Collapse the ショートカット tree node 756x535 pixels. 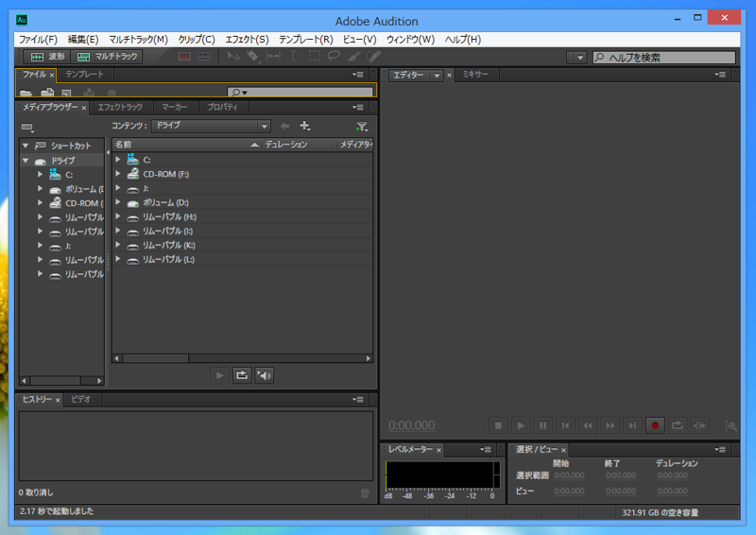(26, 146)
